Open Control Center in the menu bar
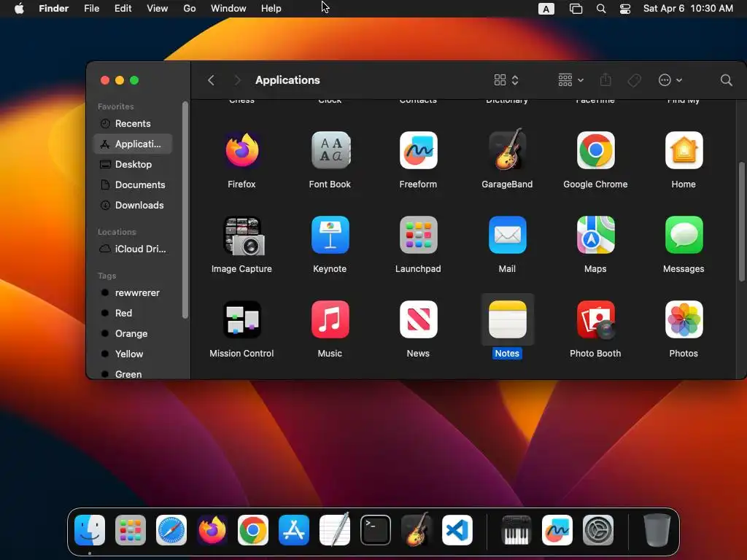Image resolution: width=747 pixels, height=560 pixels. [625, 9]
